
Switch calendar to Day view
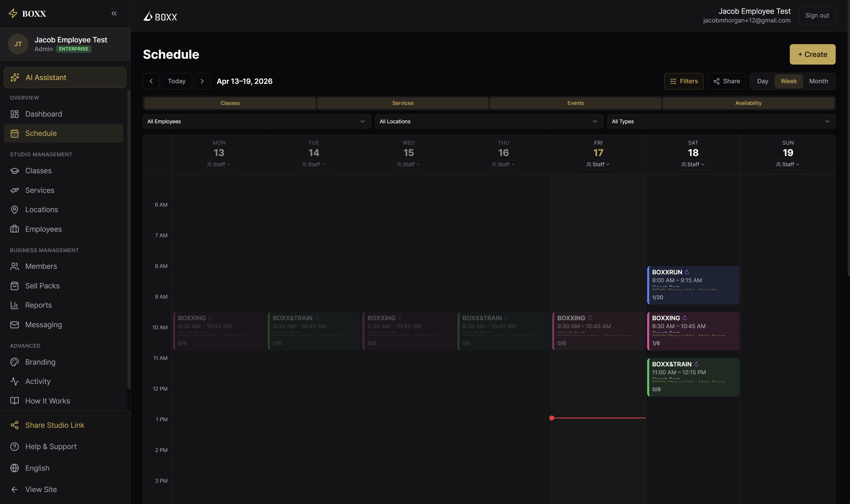click(x=762, y=81)
